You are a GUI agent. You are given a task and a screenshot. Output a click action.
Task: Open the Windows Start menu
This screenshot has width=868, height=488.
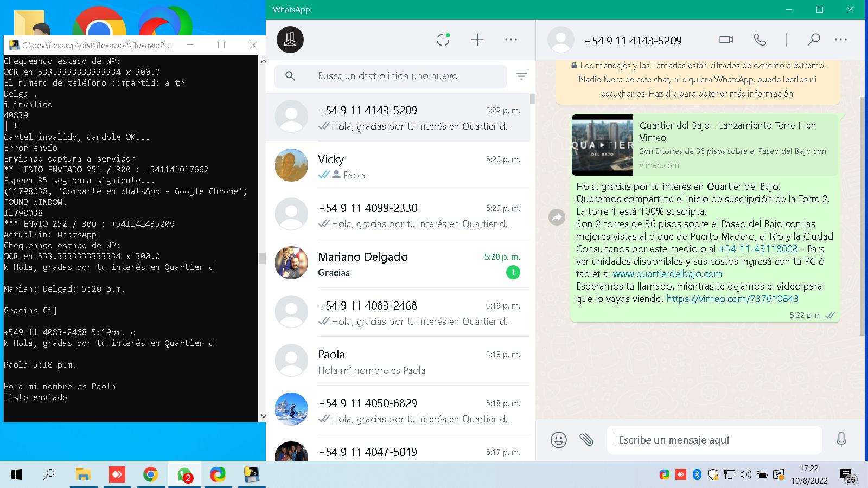[x=16, y=475]
